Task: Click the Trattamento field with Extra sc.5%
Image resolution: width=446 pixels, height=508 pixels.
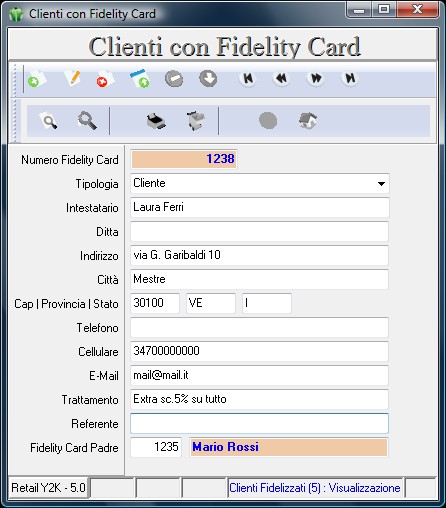Action: [x=260, y=399]
